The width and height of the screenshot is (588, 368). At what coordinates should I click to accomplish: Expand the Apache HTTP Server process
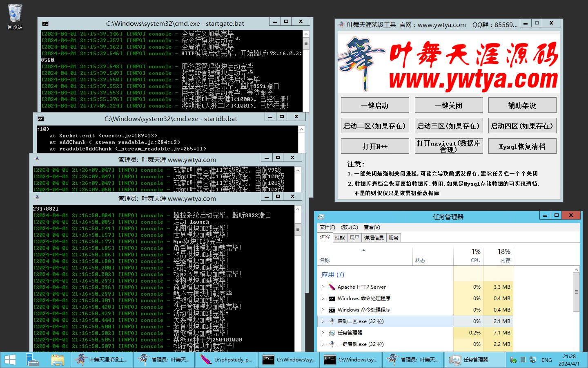[323, 287]
